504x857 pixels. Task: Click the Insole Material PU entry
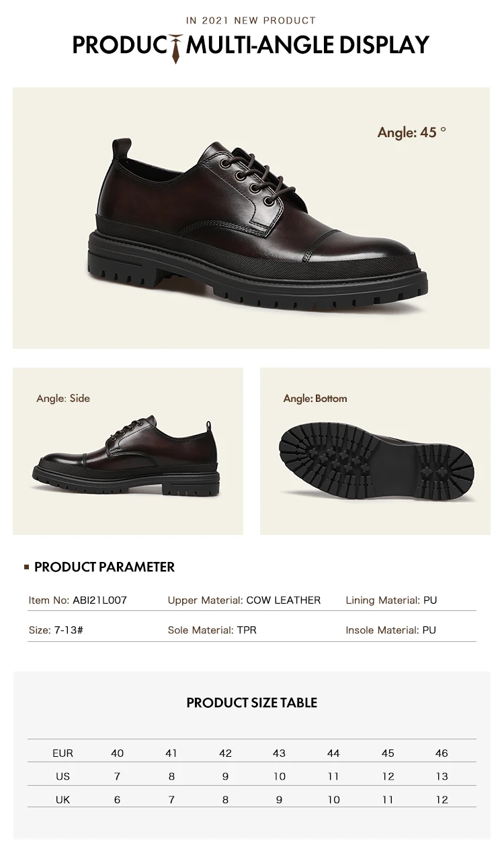point(390,630)
